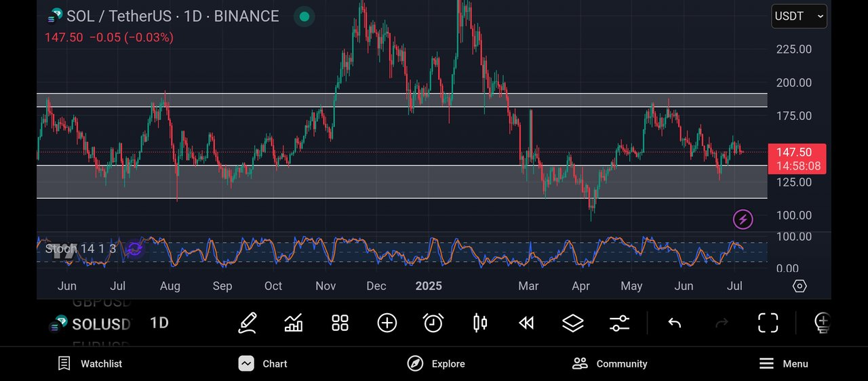This screenshot has height=381, width=868.
Task: Tap the 225.00 price axis label
Action: [794, 49]
